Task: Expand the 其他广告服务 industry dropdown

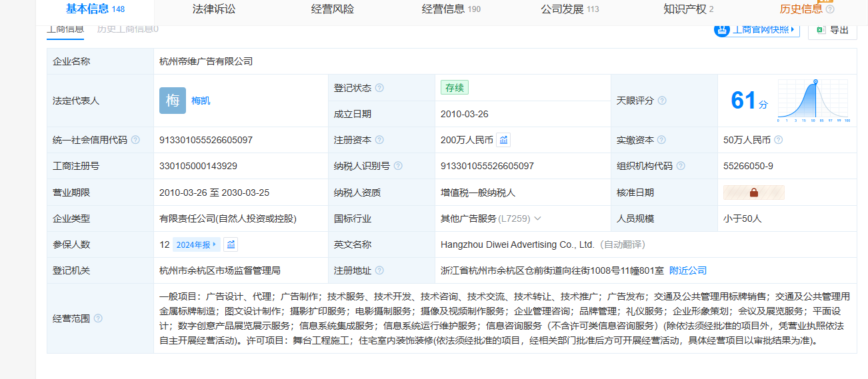Action: [537, 218]
